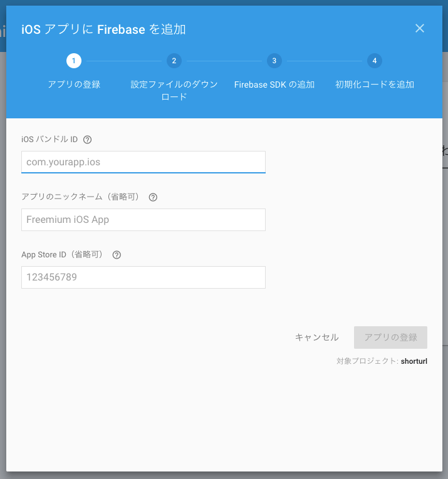Click the アプリの登録 step label
The image size is (448, 479).
coord(74,85)
